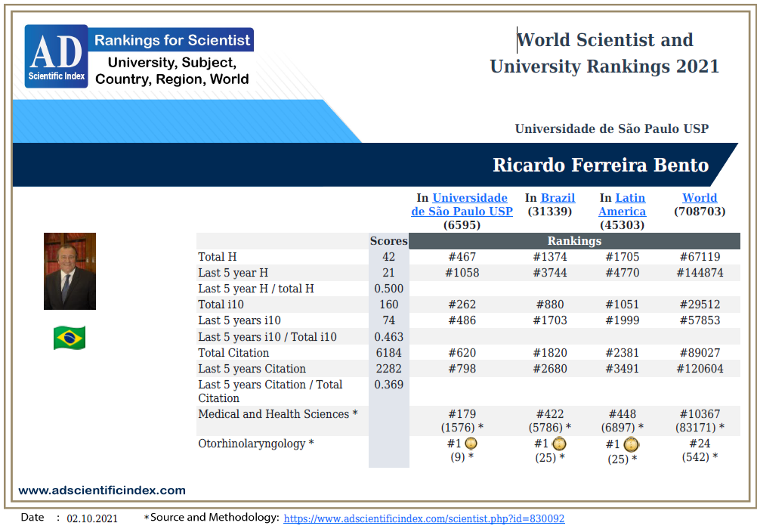Open the Universidade de São Paulo USP link

[x=462, y=205]
